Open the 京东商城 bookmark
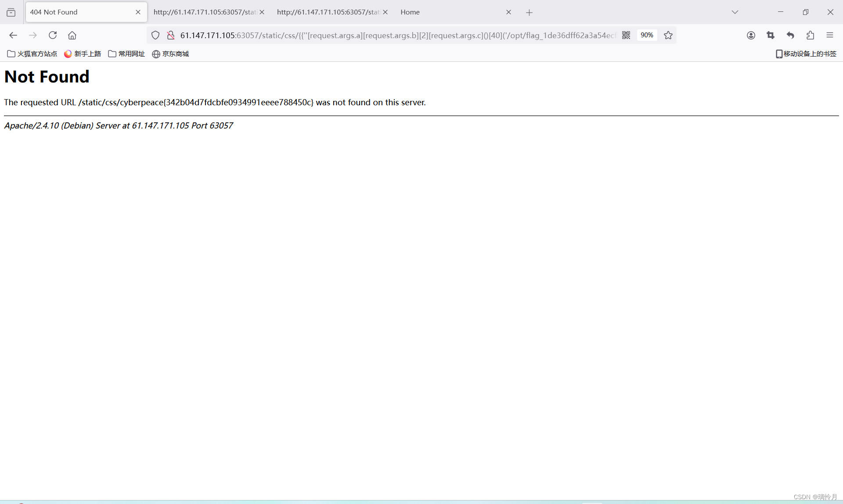Viewport: 843px width, 504px height. 170,54
